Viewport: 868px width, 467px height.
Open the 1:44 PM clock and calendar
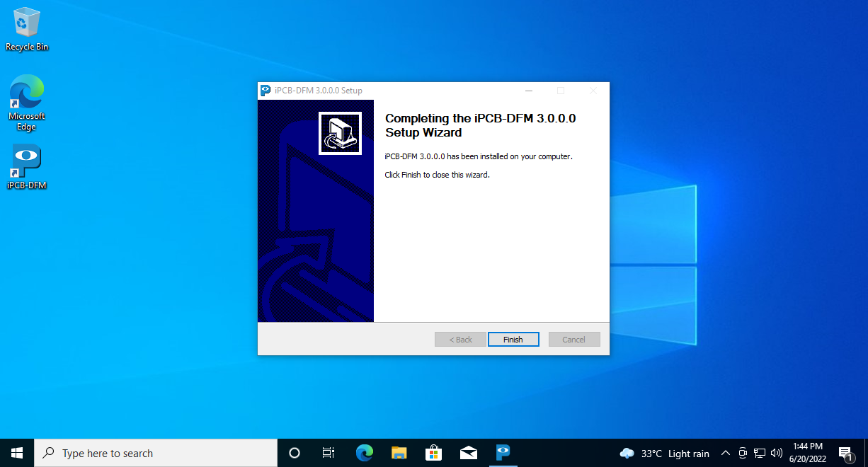click(807, 453)
